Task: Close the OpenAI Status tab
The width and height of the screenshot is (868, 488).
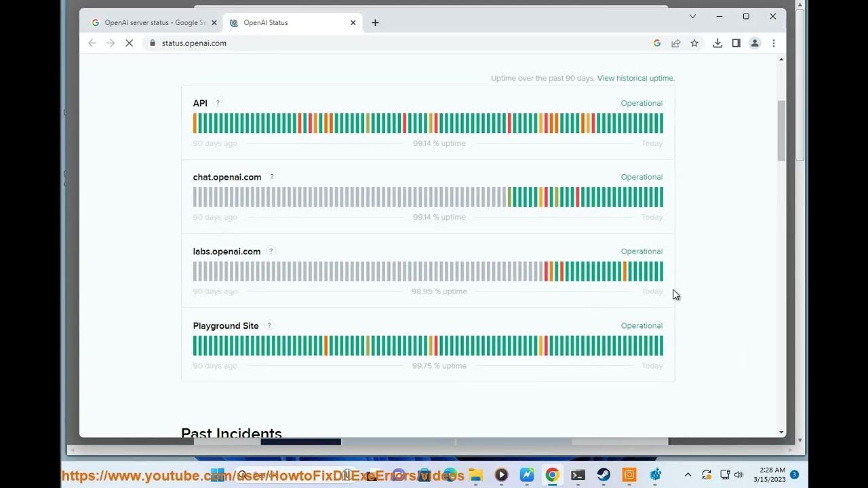Action: [353, 22]
